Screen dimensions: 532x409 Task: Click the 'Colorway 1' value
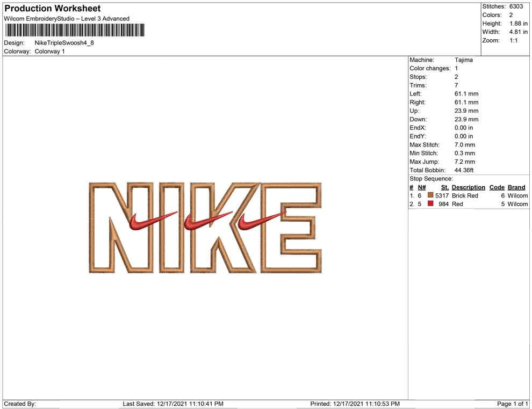pos(49,52)
